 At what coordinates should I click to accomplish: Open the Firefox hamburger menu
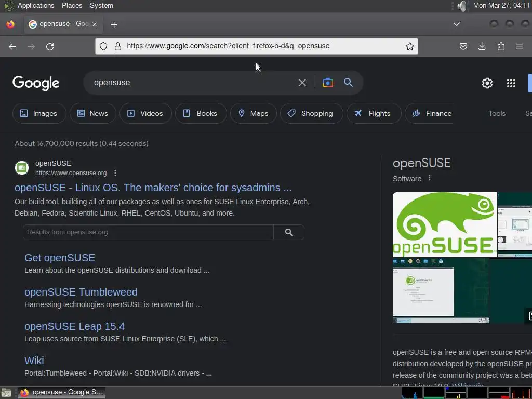coord(520,46)
